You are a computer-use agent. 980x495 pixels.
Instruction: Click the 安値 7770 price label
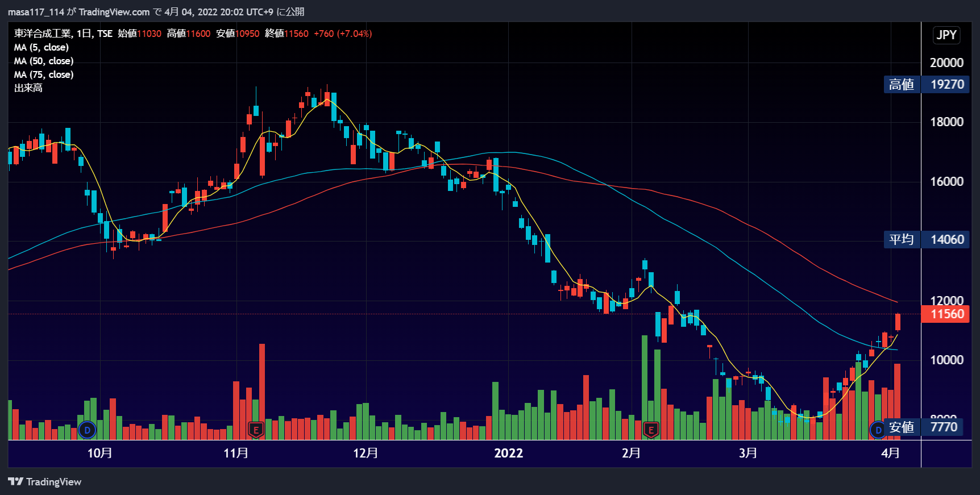click(x=923, y=427)
